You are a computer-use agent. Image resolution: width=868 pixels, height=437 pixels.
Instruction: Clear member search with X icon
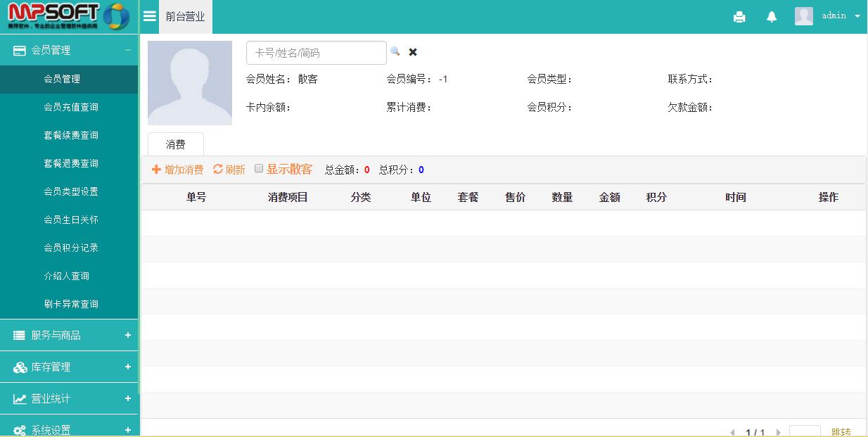[413, 52]
